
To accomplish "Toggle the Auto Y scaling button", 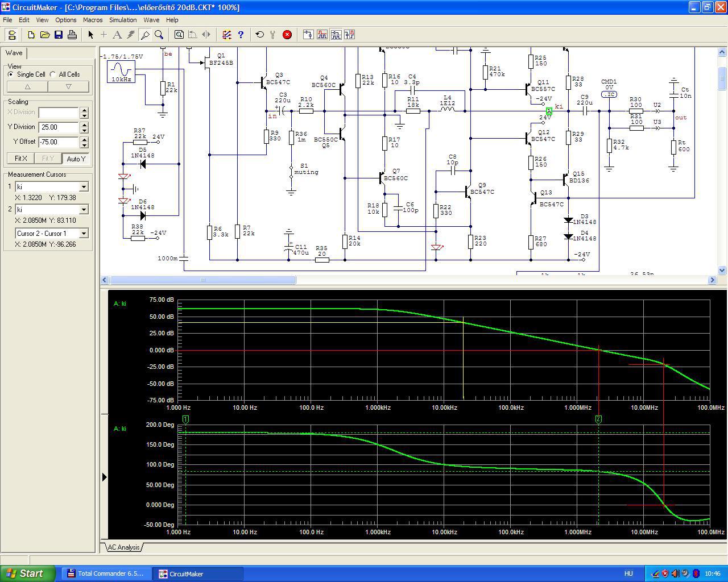I will pos(76,159).
